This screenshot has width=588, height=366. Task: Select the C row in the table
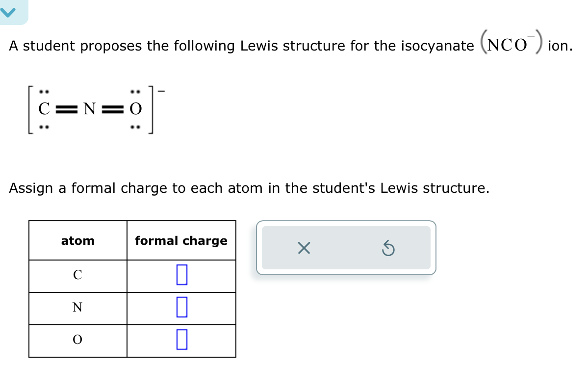77,275
